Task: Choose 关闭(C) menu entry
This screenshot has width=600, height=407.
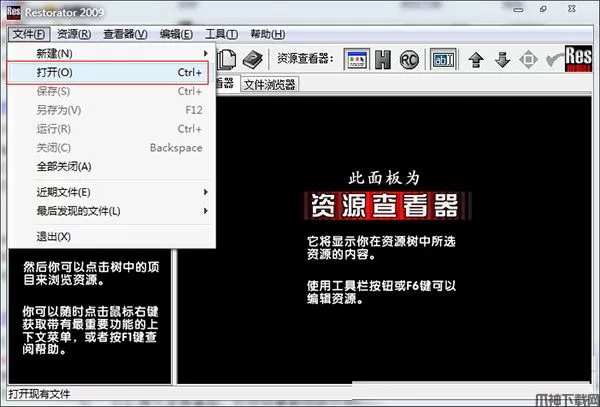Action: tap(111, 148)
